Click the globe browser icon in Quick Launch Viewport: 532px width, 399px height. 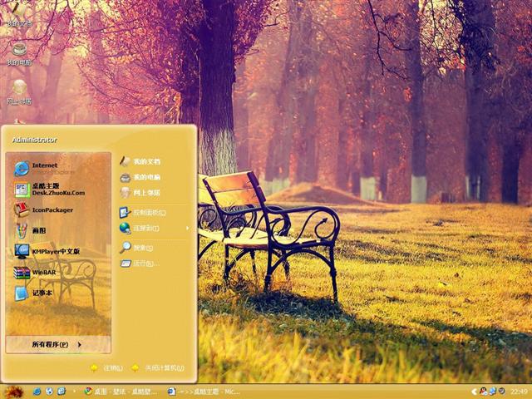pos(49,392)
